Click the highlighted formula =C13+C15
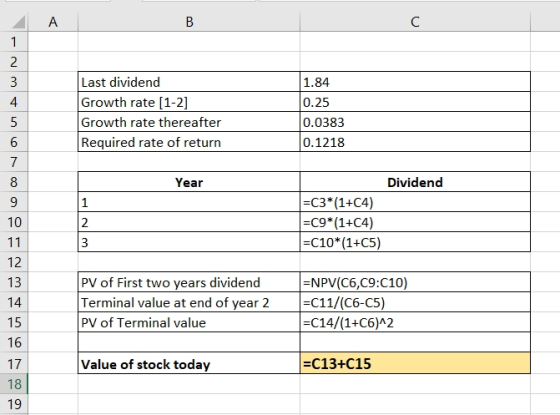The width and height of the screenshot is (560, 415). (x=415, y=363)
